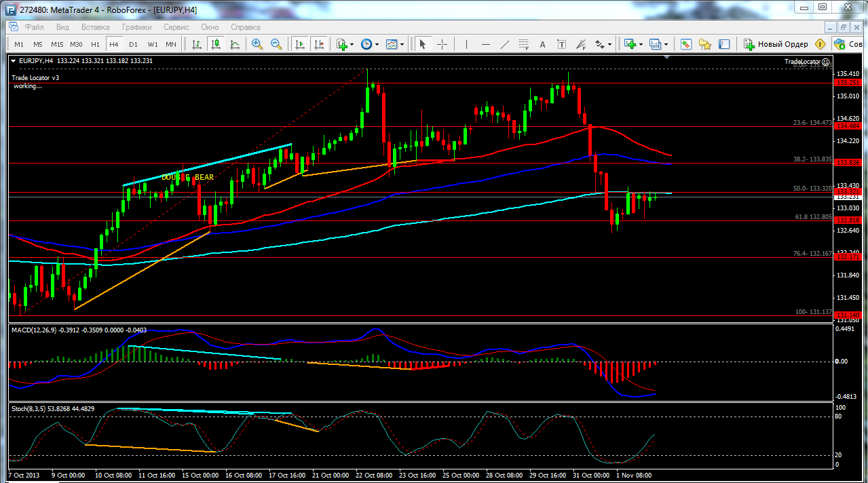The height and width of the screenshot is (483, 868).
Task: Click the zoom in magnifier icon
Action: [257, 44]
